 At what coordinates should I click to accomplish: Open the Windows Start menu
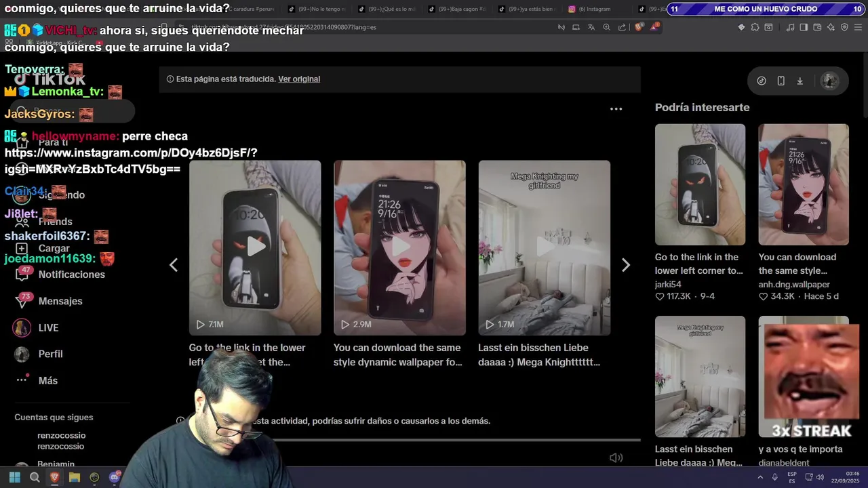click(x=14, y=477)
